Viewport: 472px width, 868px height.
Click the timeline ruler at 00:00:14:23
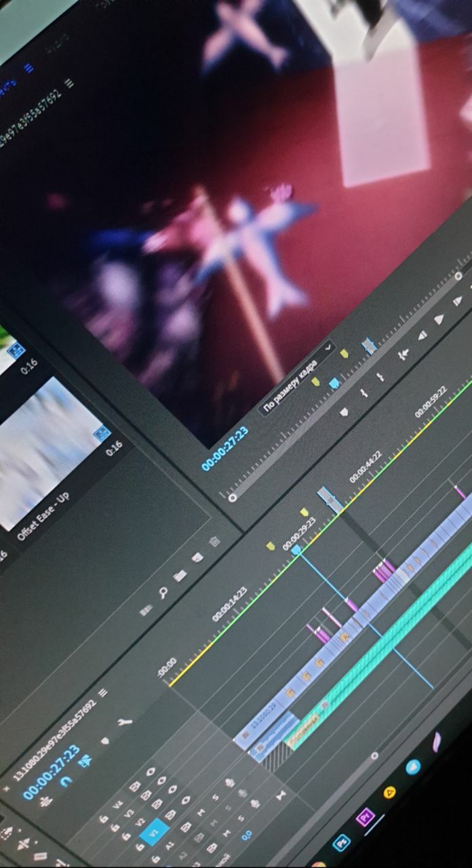[229, 604]
